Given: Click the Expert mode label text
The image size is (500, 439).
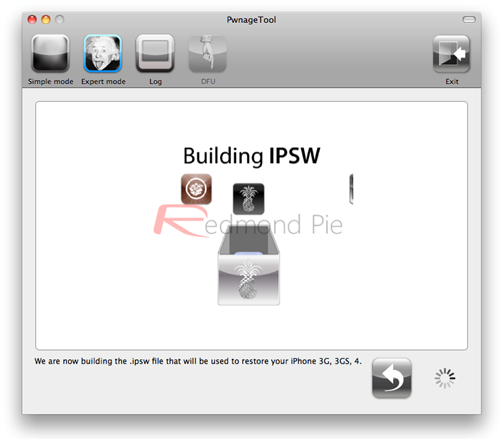Looking at the screenshot, I should click(x=103, y=82).
